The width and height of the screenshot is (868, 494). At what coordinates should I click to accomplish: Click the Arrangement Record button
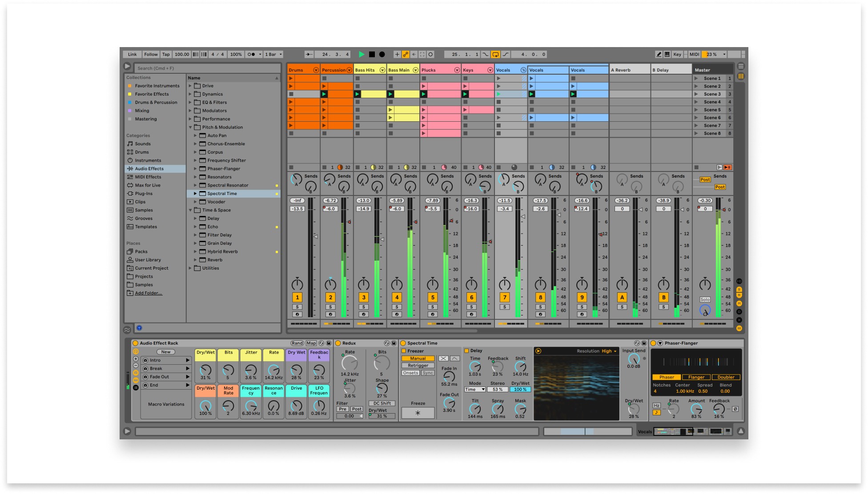point(382,55)
